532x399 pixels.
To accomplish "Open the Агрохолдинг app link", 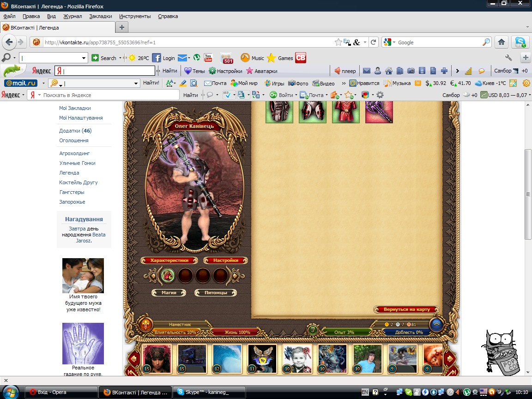I will 74,153.
